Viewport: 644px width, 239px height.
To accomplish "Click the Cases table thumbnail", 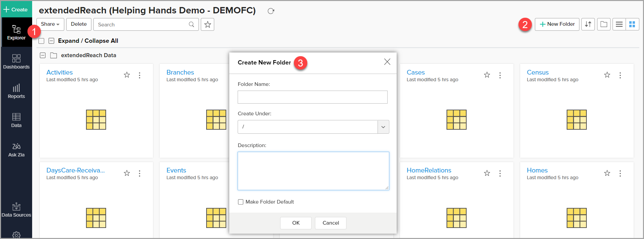I will tap(457, 120).
